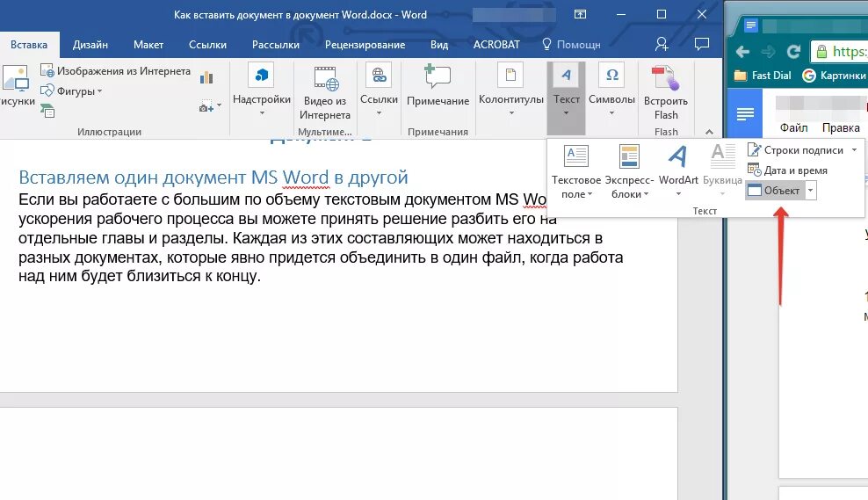Open the comments speech bubble icon
The height and width of the screenshot is (500, 868).
702,44
